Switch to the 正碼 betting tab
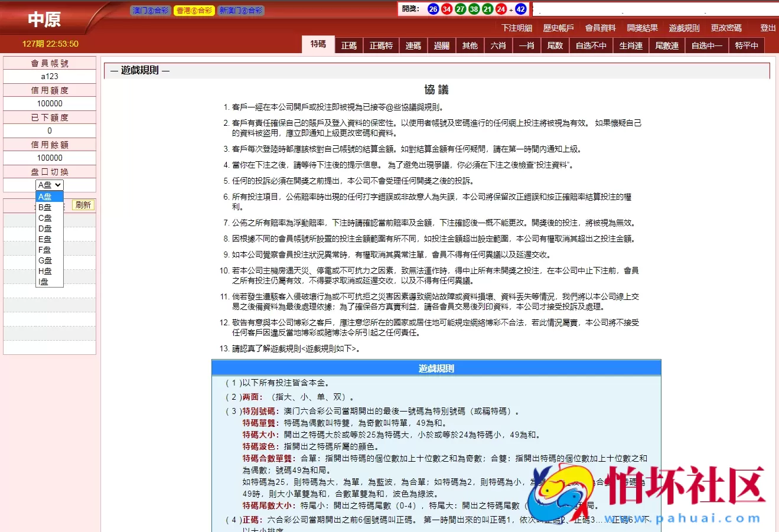This screenshot has height=532, width=779. click(348, 44)
